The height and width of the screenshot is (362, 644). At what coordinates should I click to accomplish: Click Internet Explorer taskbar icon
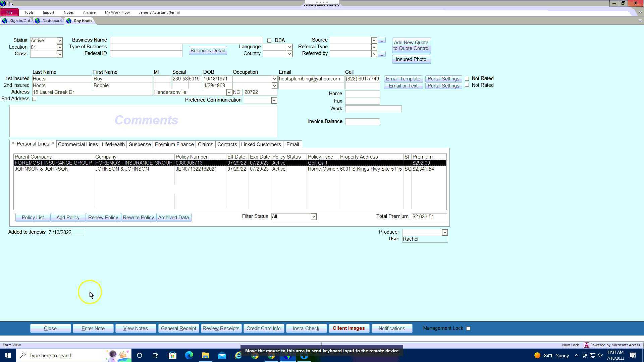pyautogui.click(x=238, y=355)
